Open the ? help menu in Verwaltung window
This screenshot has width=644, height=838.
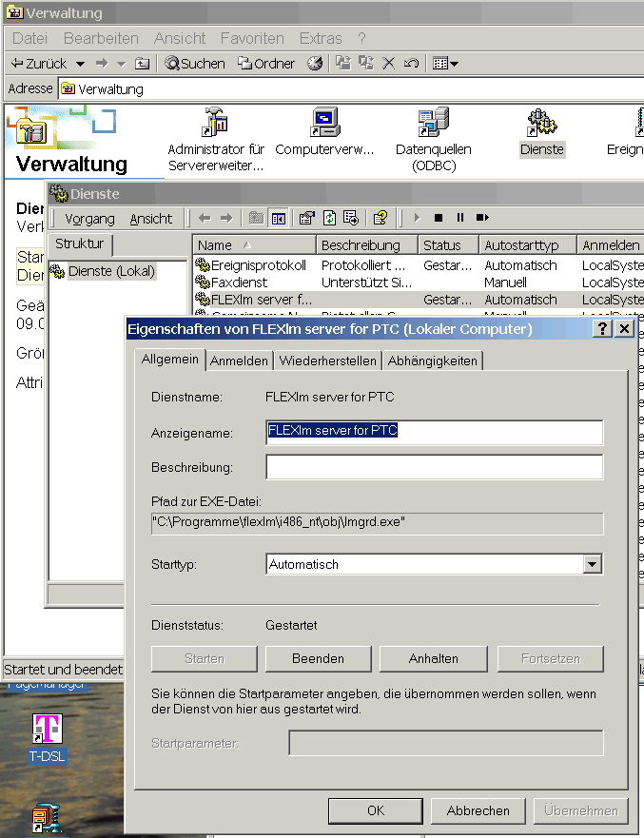click(x=361, y=38)
